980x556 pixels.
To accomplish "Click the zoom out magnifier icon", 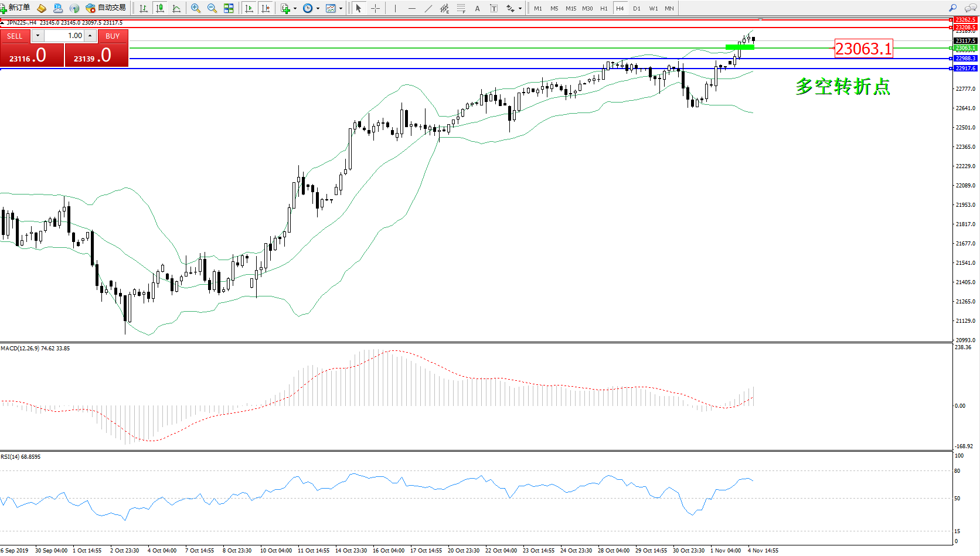I will [212, 8].
